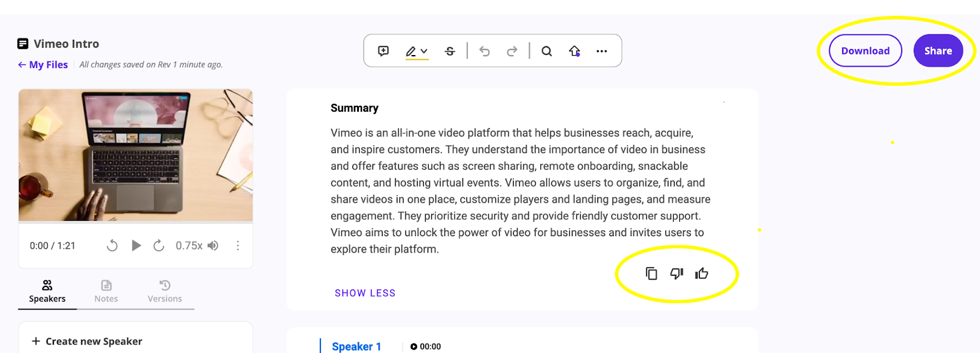The image size is (980, 353).
Task: Undo the last edit
Action: click(x=484, y=51)
